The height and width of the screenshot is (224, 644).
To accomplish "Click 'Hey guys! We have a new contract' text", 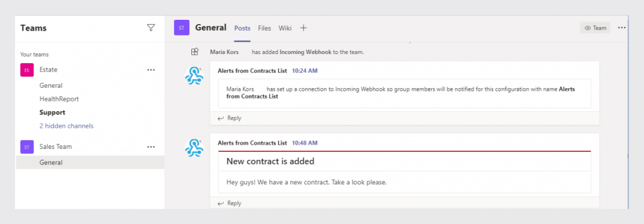I will coord(307,182).
